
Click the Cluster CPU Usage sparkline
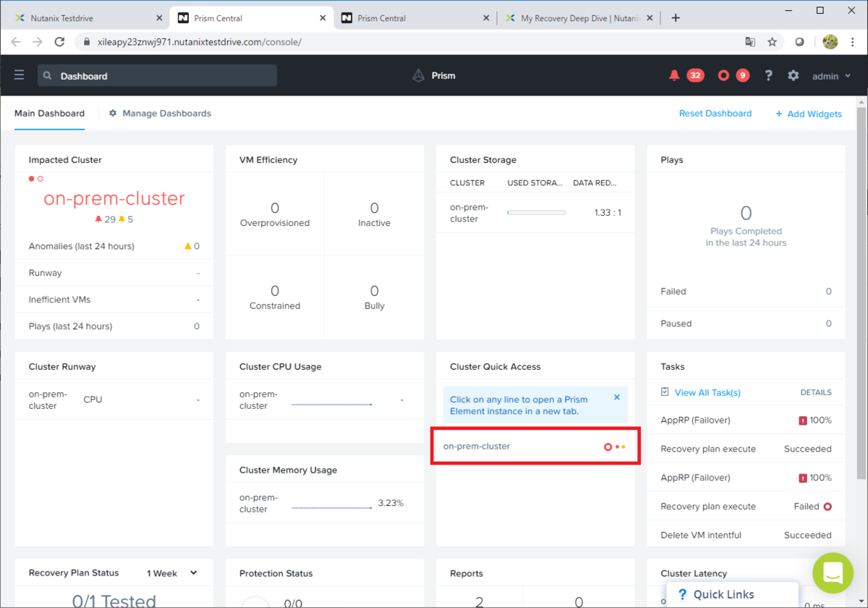331,404
